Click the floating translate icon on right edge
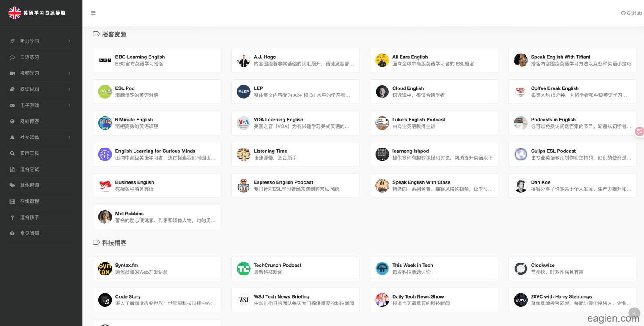The image size is (644, 326). click(x=639, y=131)
